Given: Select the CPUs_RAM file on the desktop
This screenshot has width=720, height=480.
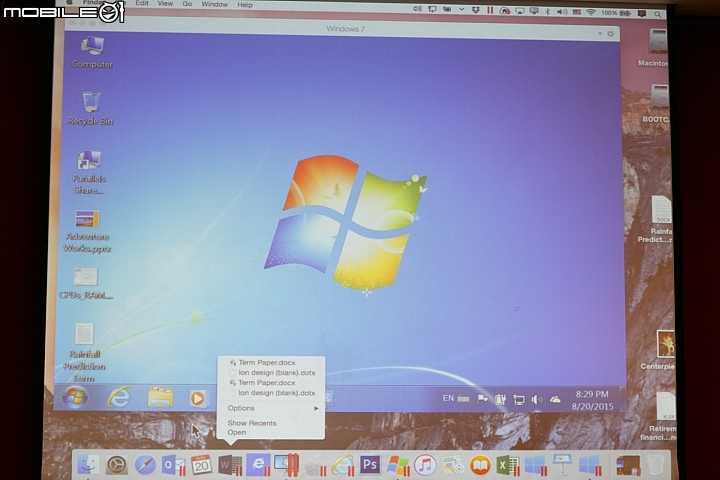Looking at the screenshot, I should pyautogui.click(x=86, y=284).
